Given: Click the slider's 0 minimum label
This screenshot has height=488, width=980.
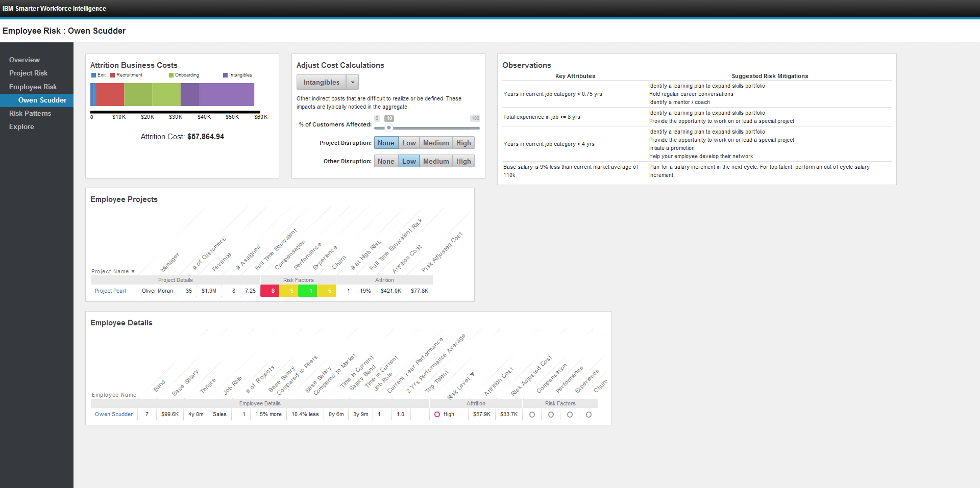Looking at the screenshot, I should tap(377, 118).
